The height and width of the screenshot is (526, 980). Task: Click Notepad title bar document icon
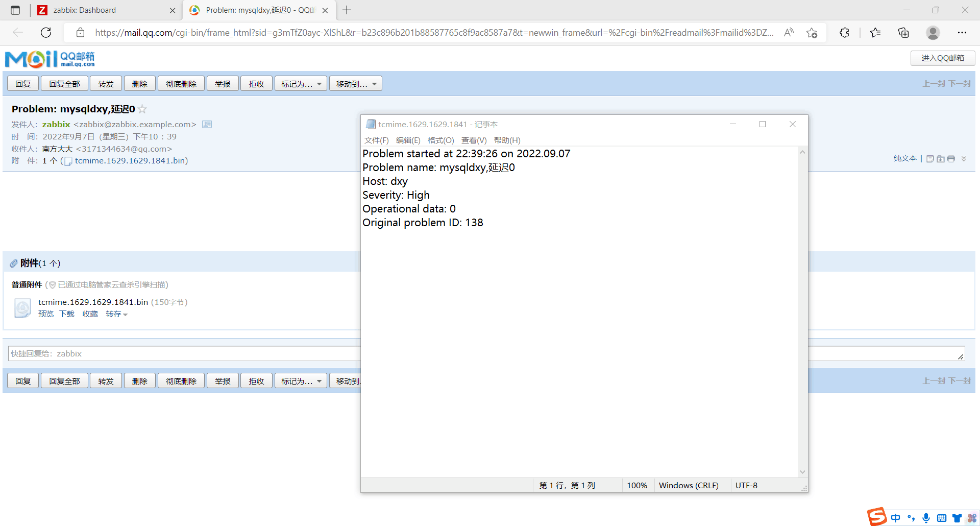pyautogui.click(x=371, y=124)
